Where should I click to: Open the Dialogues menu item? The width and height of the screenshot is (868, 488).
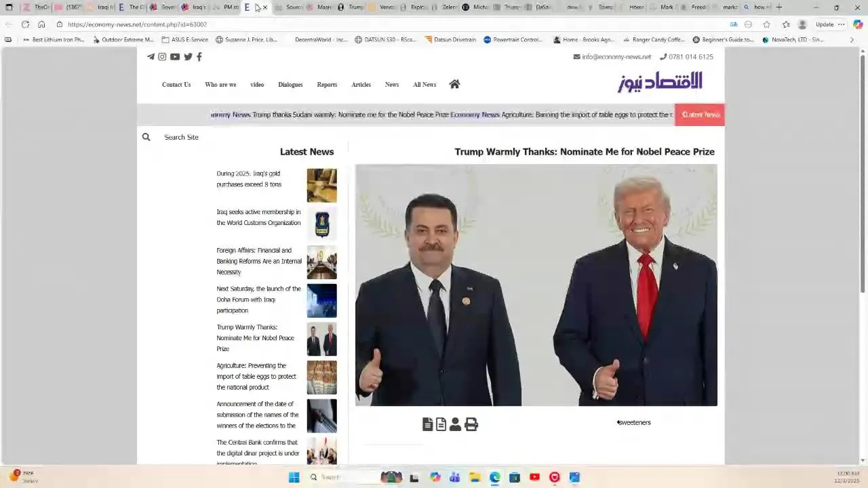pos(290,85)
